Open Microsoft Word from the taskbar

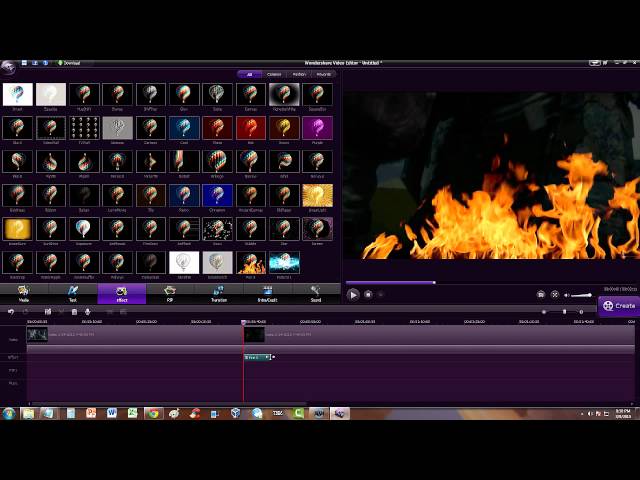tap(112, 413)
